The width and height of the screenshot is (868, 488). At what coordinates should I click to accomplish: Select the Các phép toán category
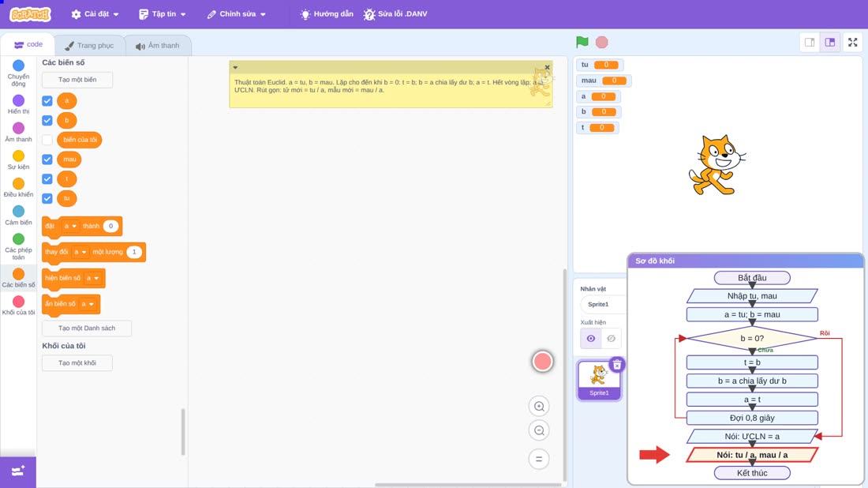18,246
